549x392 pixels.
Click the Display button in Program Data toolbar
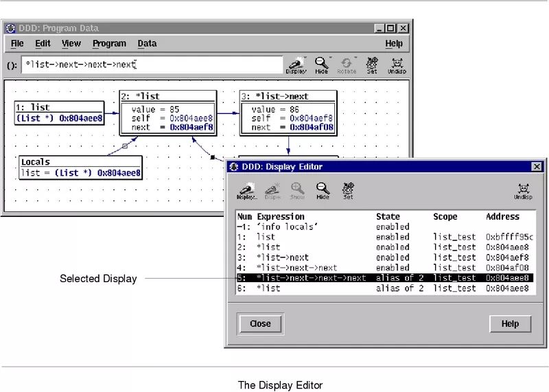[x=296, y=66]
